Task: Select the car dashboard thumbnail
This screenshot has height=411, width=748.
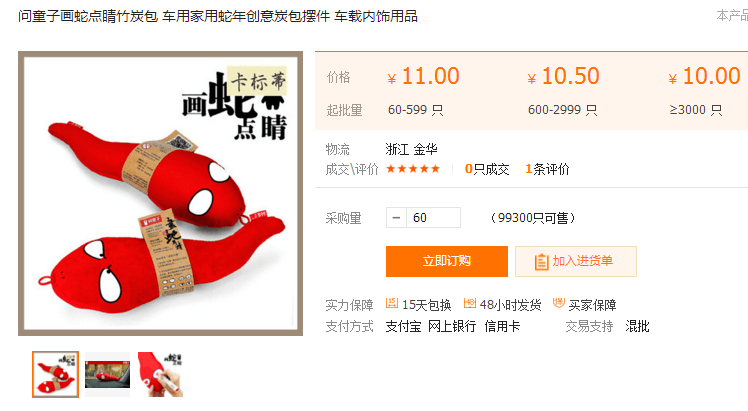Action: pos(107,374)
